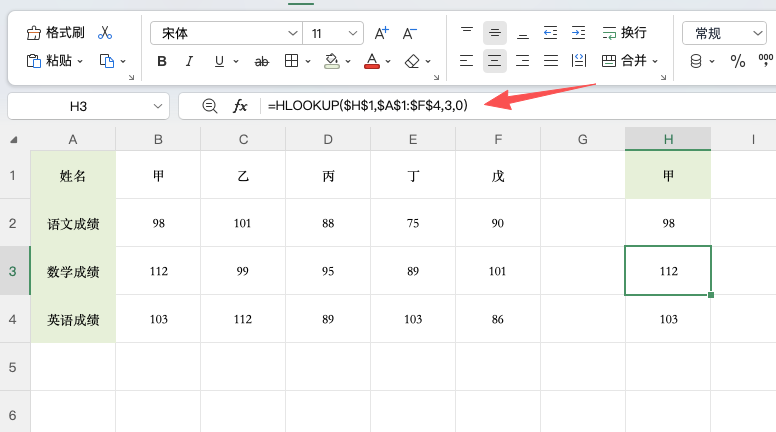Click the Format Painter (格式刷) button

55,33
